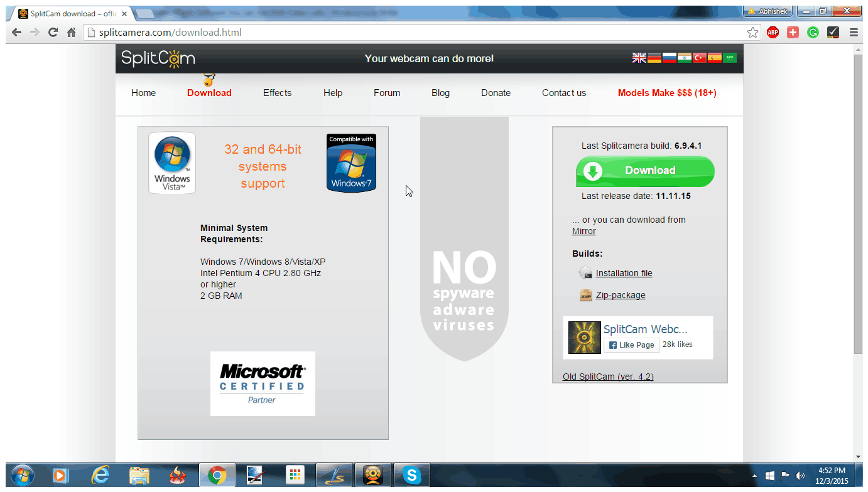Choose the Indian flag language
The width and height of the screenshot is (868, 492).
[685, 58]
